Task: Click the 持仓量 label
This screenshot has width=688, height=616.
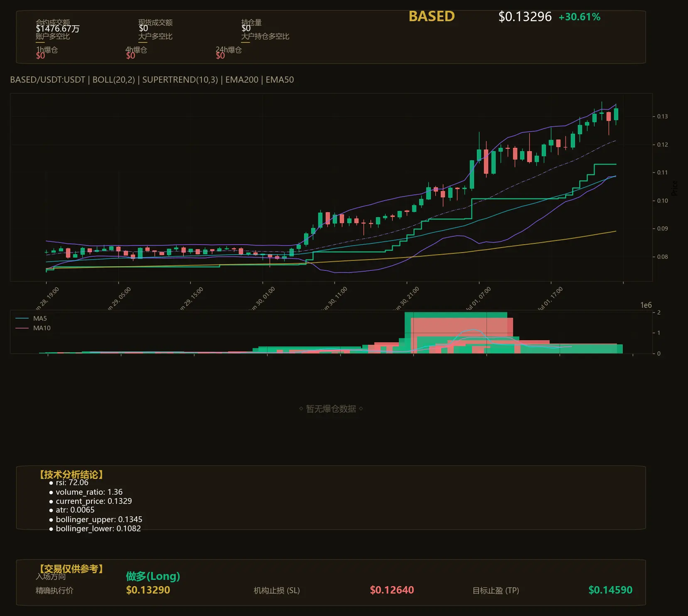Action: [x=251, y=22]
